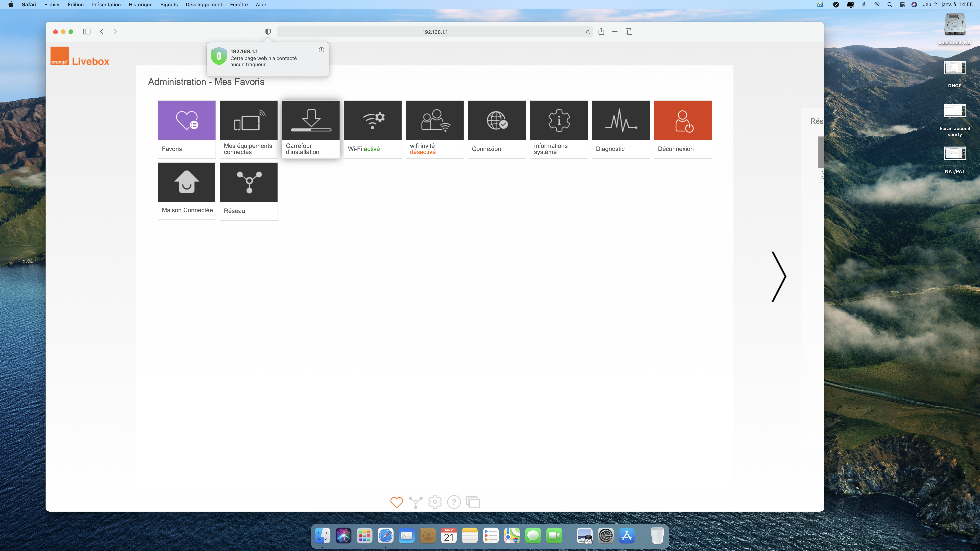
Task: Open Launchpad from the Dock
Action: [x=364, y=536]
